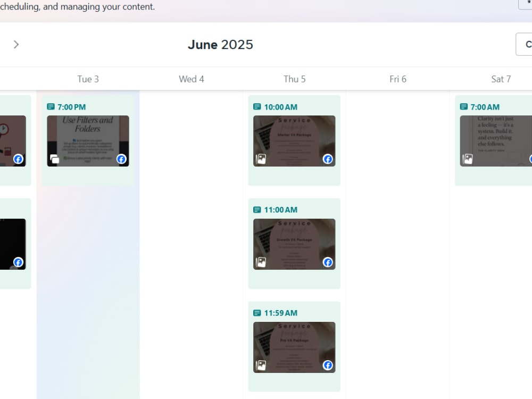Click the post-type icon beside 7:00 PM
This screenshot has width=532, height=399.
(51, 107)
